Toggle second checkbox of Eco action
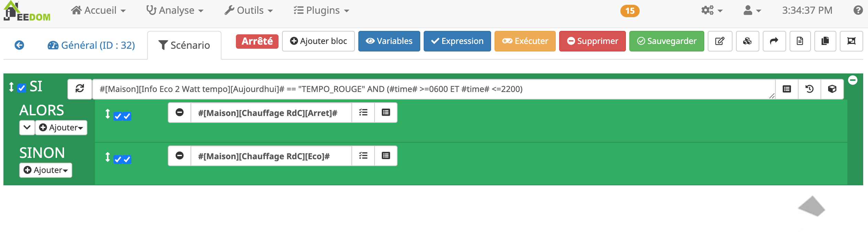Viewport: 868px width, 232px height. tap(127, 160)
